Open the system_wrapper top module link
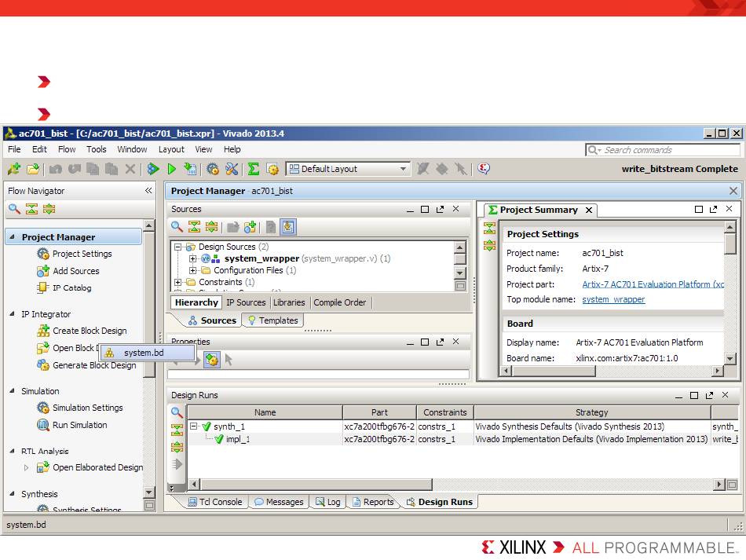Viewport: 746px width, 560px height. 613,299
